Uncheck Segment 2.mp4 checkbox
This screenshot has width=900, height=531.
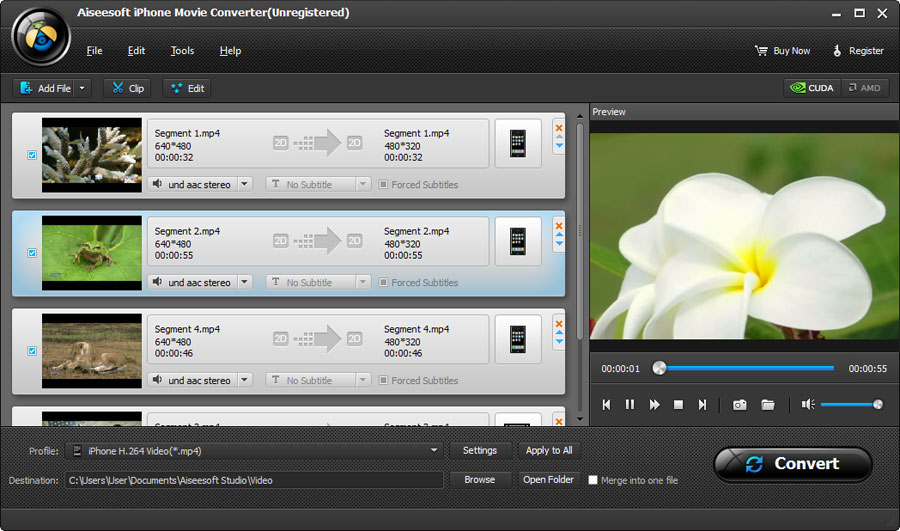click(32, 253)
